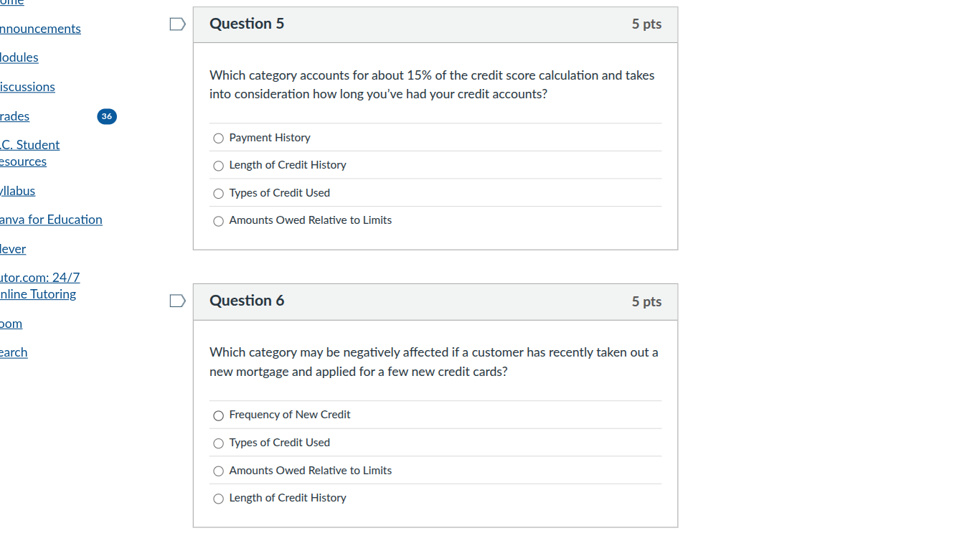The image size is (980, 551).
Task: Launch Canva for Education
Action: pyautogui.click(x=51, y=220)
